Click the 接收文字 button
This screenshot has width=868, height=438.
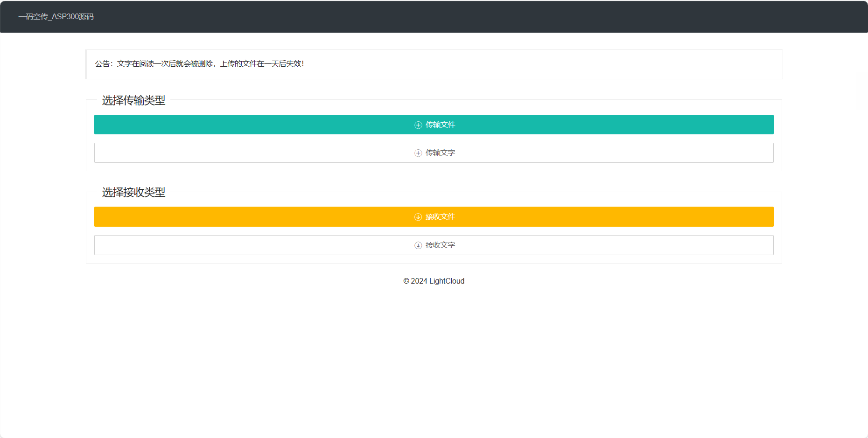(434, 245)
